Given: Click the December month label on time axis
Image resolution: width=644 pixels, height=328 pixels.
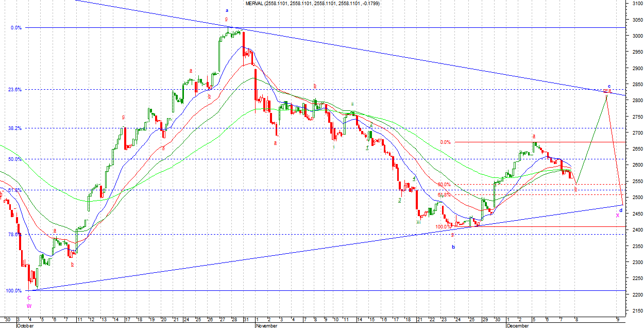Looking at the screenshot, I should [x=517, y=325].
